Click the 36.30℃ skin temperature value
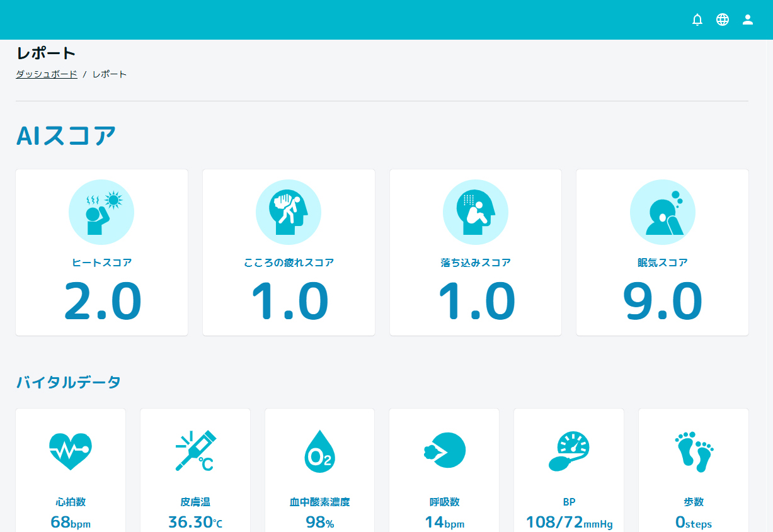The width and height of the screenshot is (773, 532). [x=195, y=522]
